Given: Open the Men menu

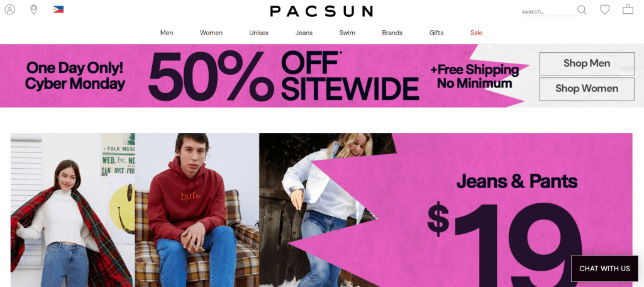Looking at the screenshot, I should click(x=167, y=33).
